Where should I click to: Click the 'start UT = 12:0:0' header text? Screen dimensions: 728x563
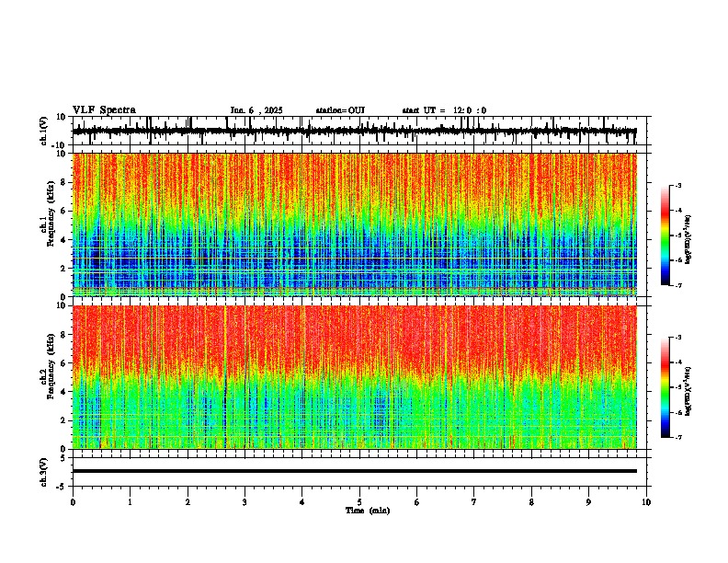[x=444, y=110]
